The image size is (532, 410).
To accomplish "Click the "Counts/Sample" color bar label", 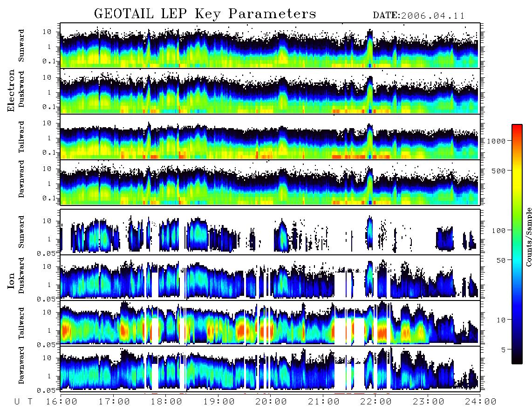I will [x=528, y=237].
